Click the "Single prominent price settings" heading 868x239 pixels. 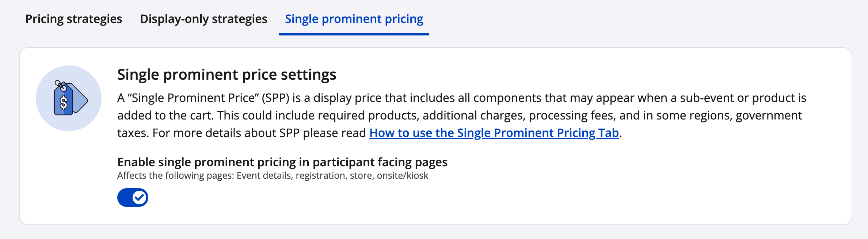pyautogui.click(x=226, y=75)
